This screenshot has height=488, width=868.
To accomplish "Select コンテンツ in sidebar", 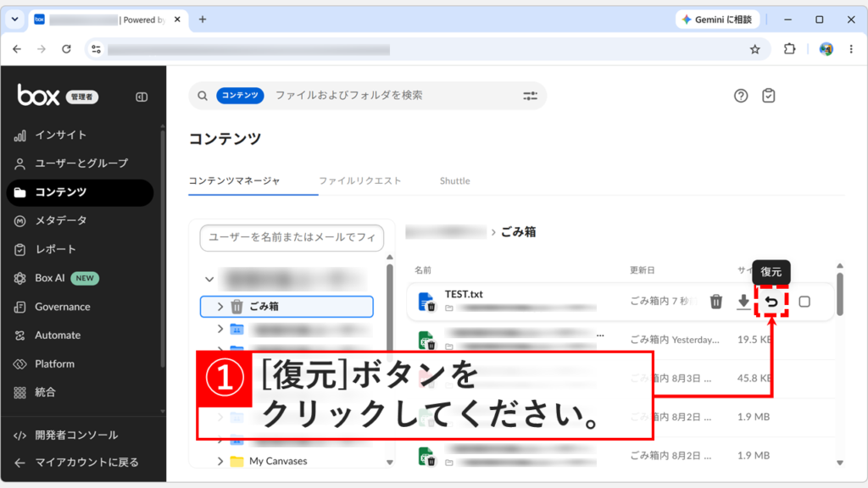I will pyautogui.click(x=80, y=192).
